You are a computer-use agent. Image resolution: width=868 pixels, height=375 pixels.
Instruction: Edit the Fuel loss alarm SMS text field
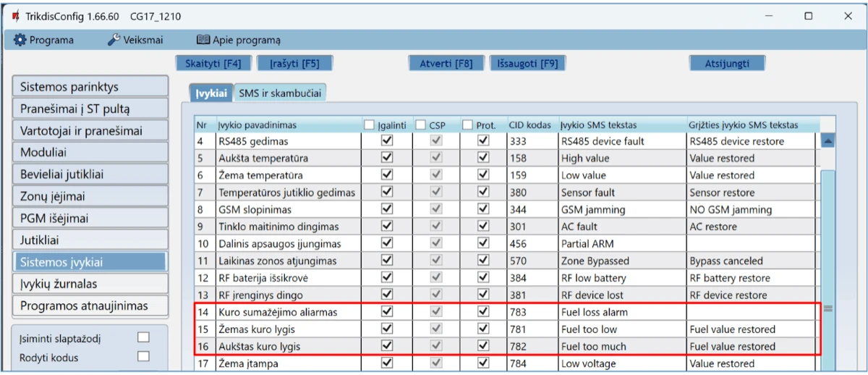[x=621, y=312]
